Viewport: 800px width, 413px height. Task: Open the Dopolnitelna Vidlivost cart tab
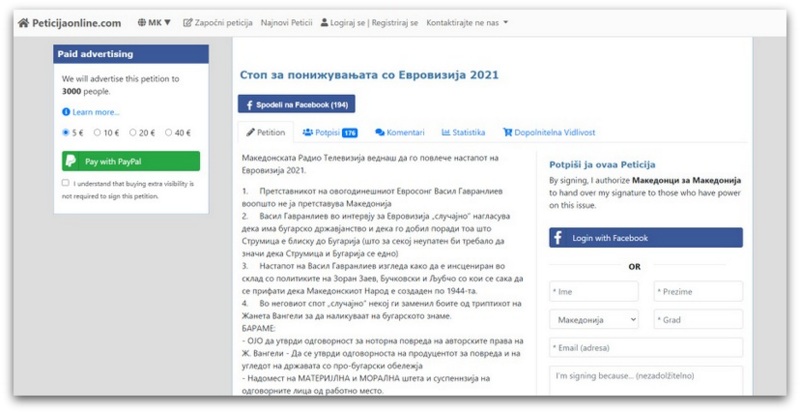tap(549, 132)
